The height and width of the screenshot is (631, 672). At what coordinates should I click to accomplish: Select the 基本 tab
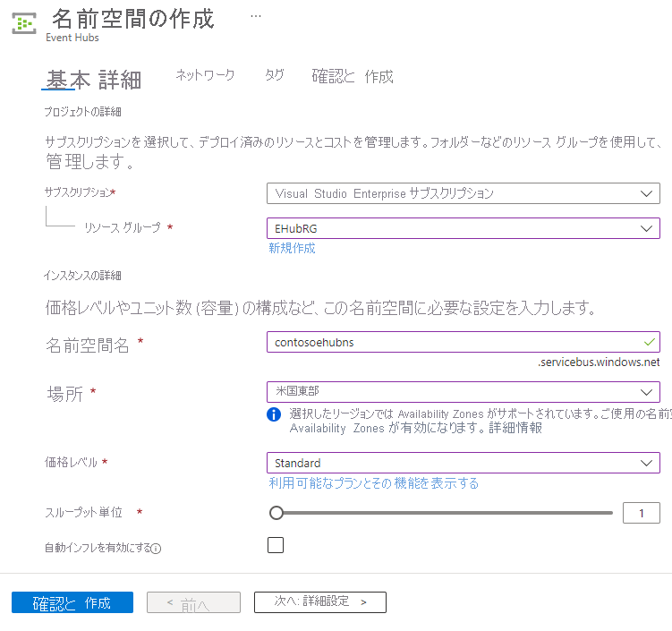[x=68, y=80]
